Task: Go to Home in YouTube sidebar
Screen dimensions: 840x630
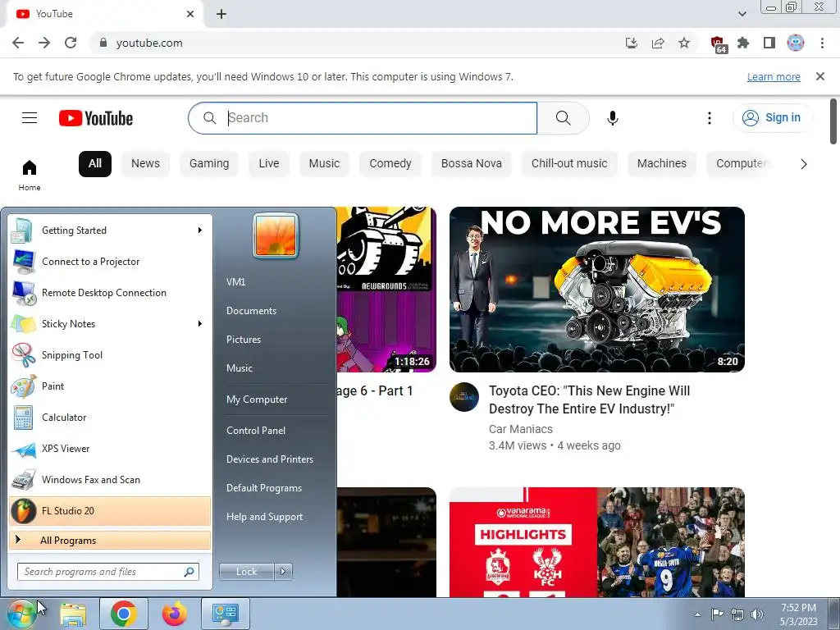Action: (30, 176)
